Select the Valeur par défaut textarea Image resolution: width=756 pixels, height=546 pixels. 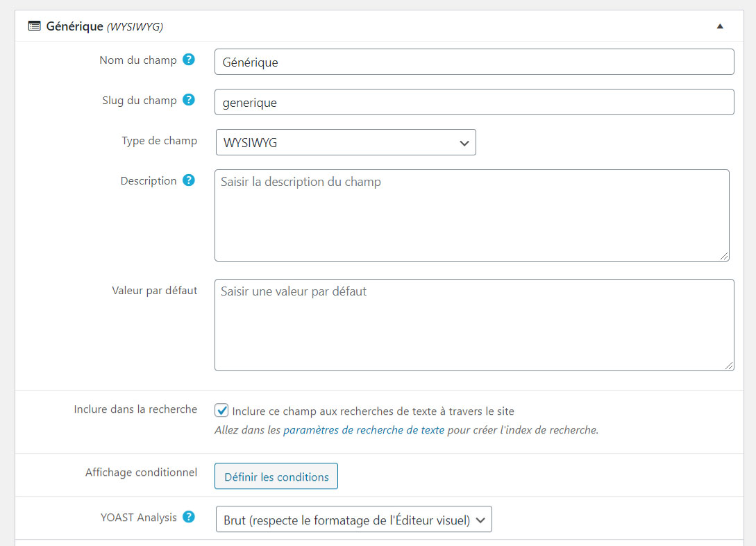pyautogui.click(x=474, y=325)
